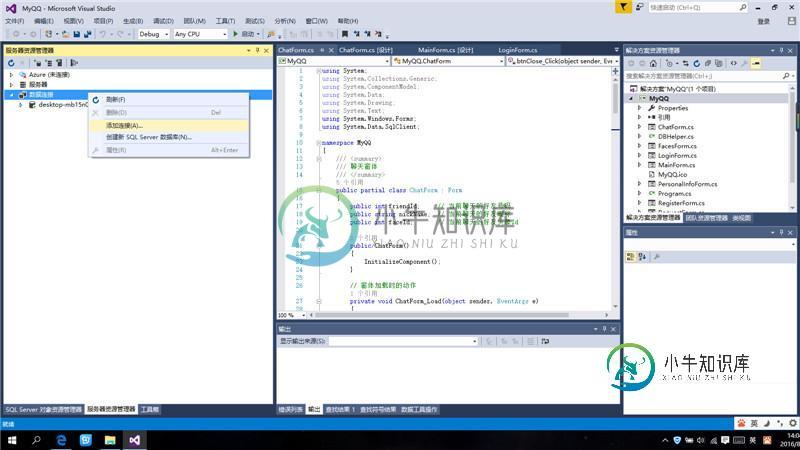This screenshot has width=800, height=450.
Task: Click Save icon in main toolbar
Action: [77, 34]
